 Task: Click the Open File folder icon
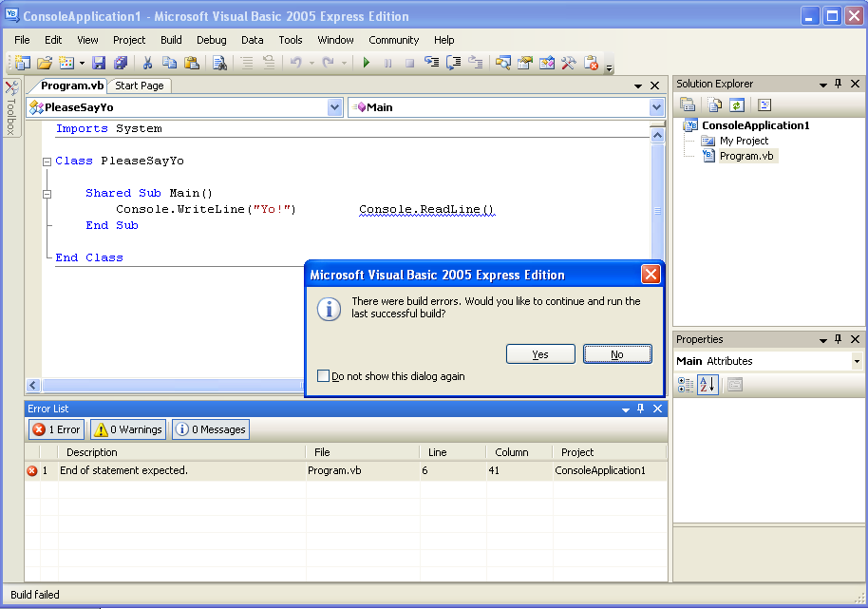point(45,63)
